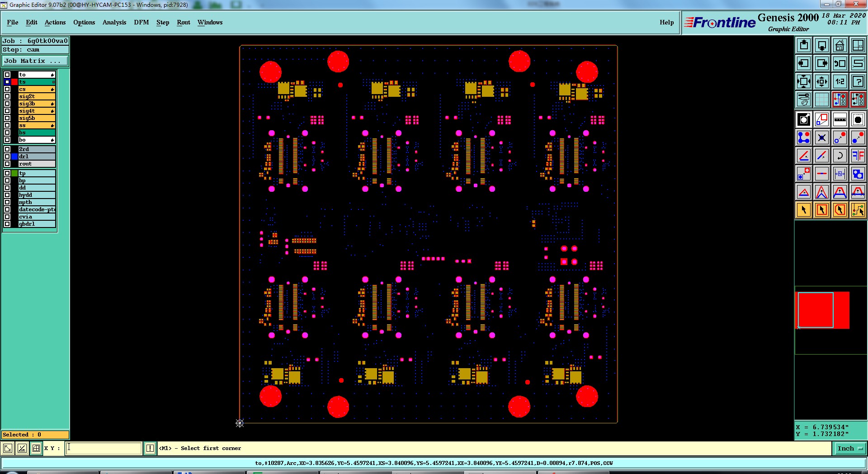Click the blue color swatch of 'drl' layer

click(x=14, y=156)
